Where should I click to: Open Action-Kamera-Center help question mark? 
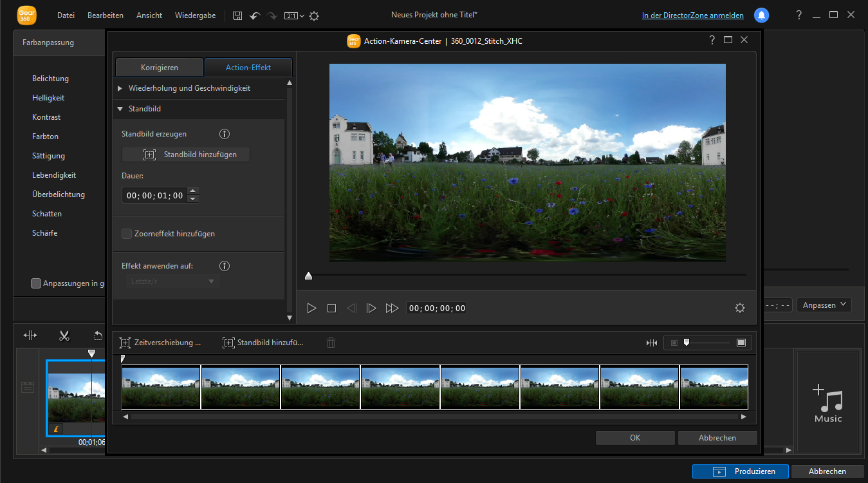pyautogui.click(x=712, y=40)
